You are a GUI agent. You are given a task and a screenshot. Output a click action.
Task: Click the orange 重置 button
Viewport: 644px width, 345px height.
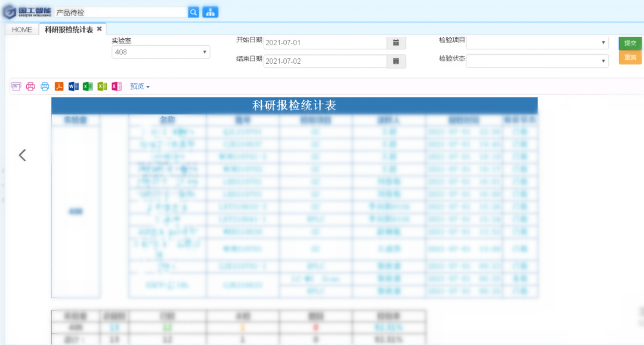[x=630, y=58]
